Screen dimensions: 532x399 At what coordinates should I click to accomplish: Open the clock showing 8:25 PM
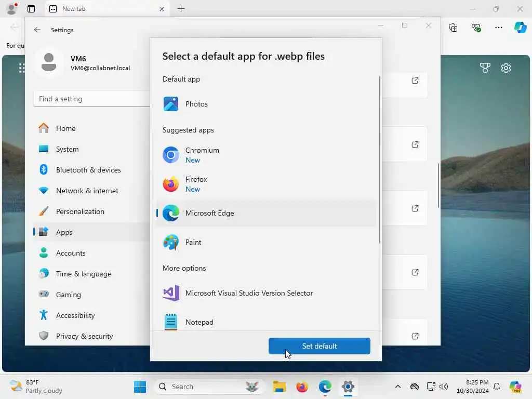[473, 387]
